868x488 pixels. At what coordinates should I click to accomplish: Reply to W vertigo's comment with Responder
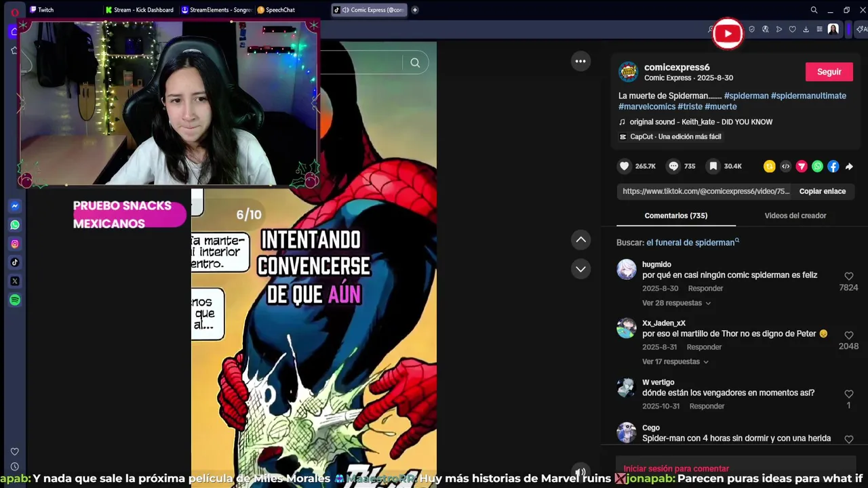707,406
